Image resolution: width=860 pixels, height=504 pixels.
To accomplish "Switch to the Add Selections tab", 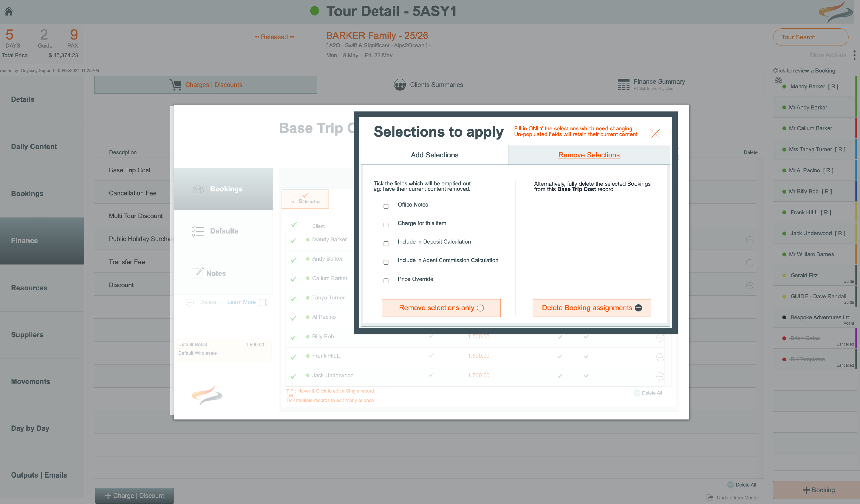I will click(434, 155).
